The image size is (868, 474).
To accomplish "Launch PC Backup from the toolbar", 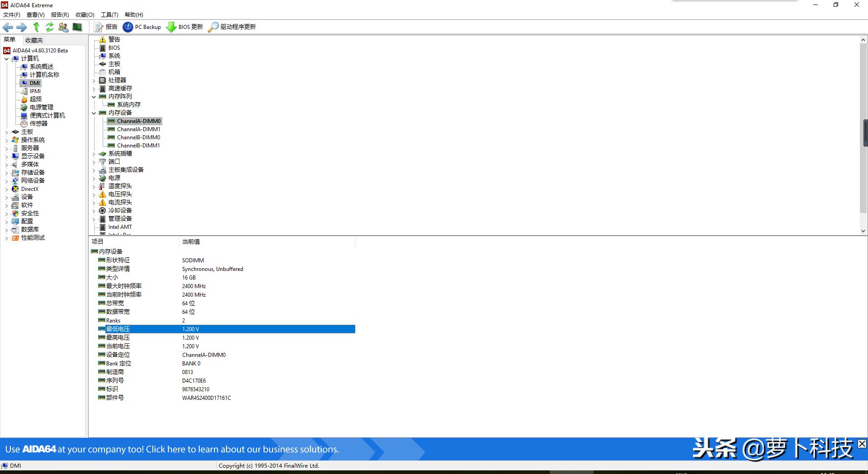I will click(142, 27).
